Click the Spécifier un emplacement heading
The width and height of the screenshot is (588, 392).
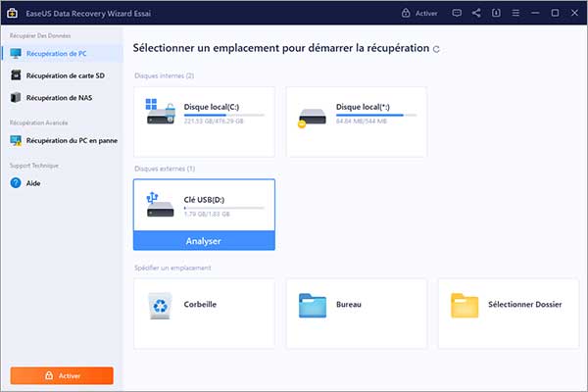point(172,268)
